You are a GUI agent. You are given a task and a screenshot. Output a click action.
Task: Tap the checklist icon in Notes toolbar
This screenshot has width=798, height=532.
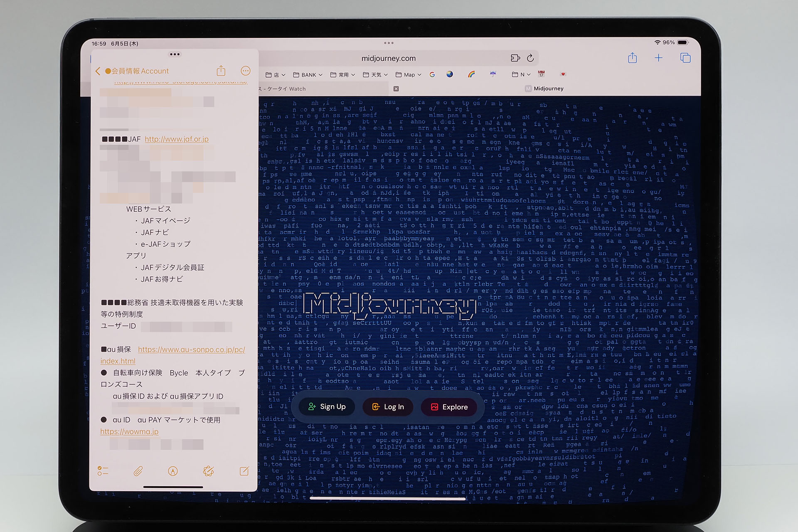coord(103,471)
